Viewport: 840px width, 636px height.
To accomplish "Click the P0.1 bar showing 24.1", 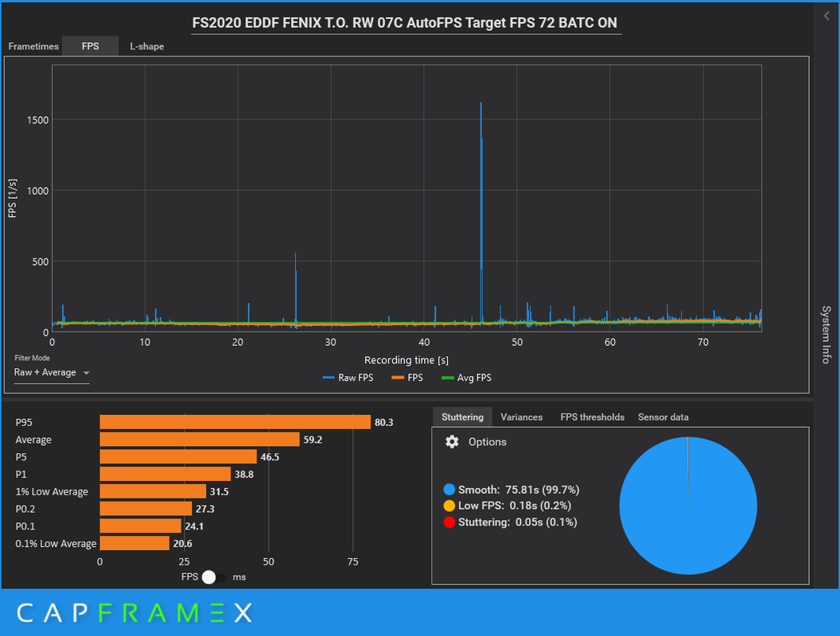I will 140,525.
